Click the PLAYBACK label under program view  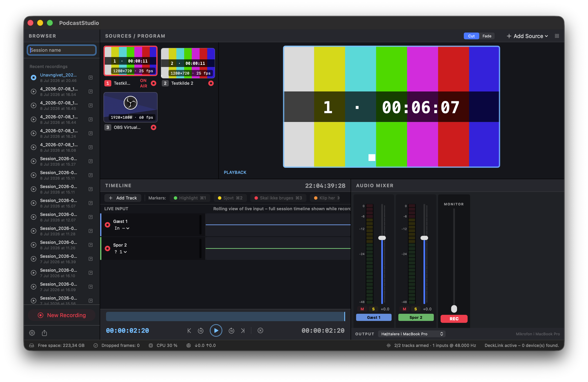coord(235,172)
